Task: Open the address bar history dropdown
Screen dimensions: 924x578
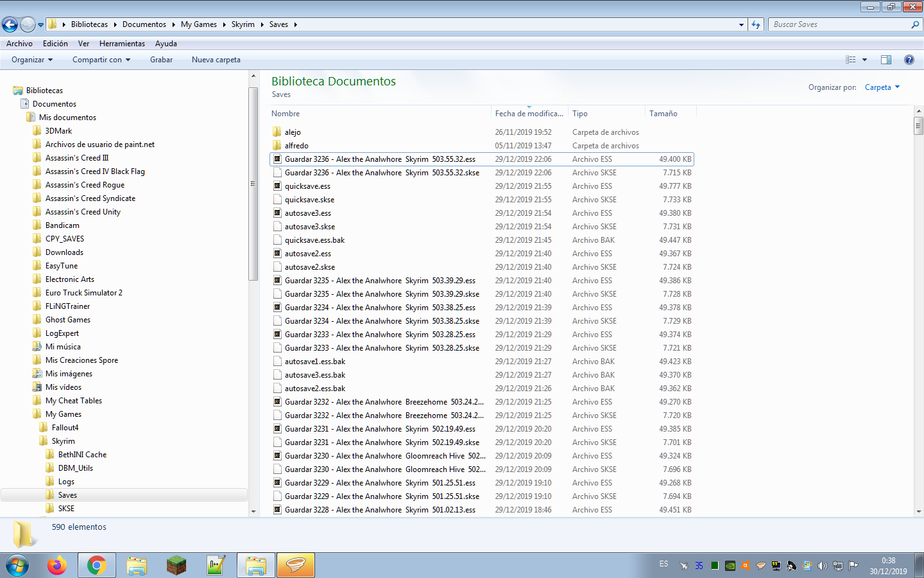Action: click(x=741, y=24)
